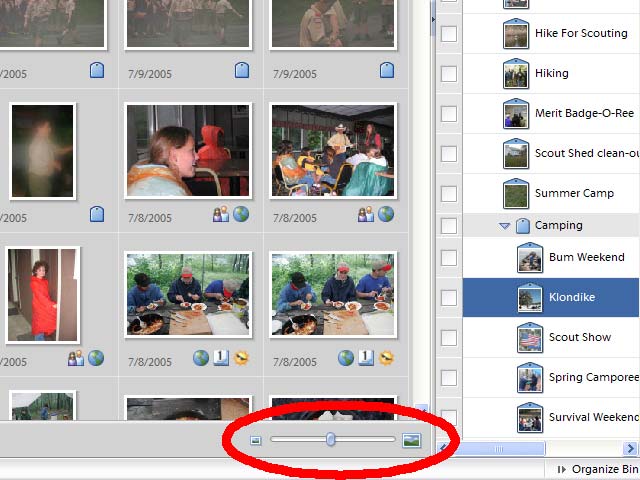Check the Scout Shed clean-out box
This screenshot has width=640, height=480.
449,154
